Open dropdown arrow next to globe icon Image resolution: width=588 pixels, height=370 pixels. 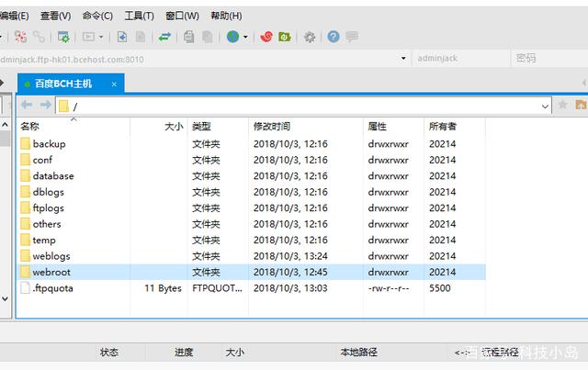246,37
